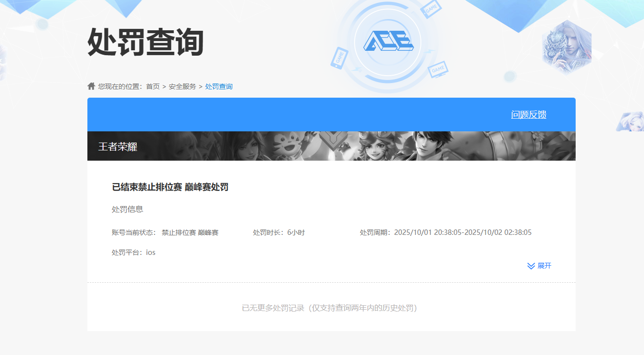
Task: Click the ACE logo emblem
Action: pos(388,42)
